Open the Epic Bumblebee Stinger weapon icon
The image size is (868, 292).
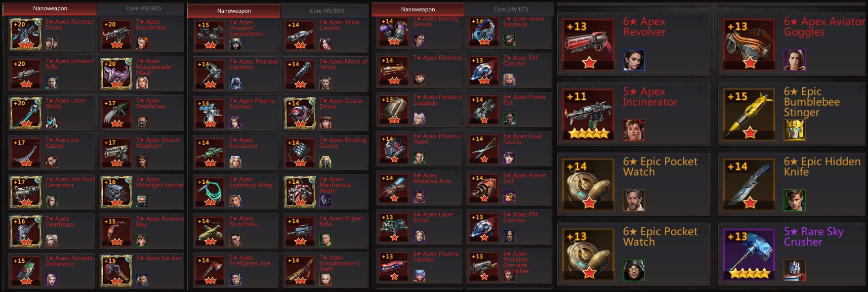coord(749,115)
